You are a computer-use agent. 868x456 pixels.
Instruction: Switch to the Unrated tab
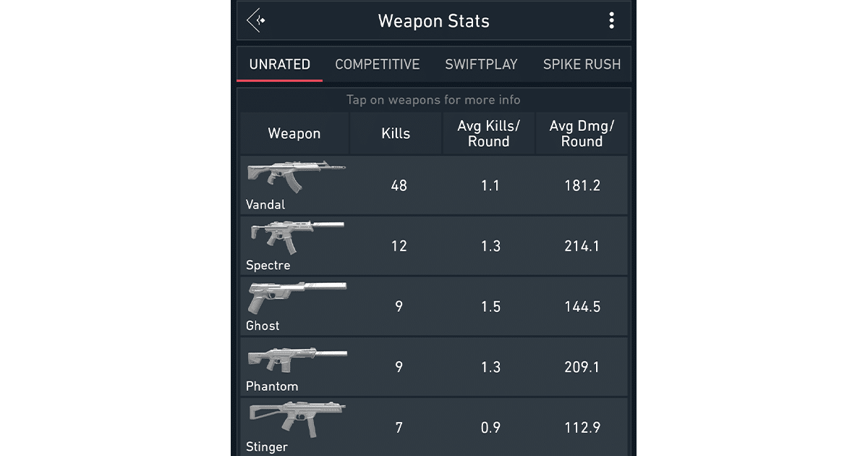tap(280, 64)
